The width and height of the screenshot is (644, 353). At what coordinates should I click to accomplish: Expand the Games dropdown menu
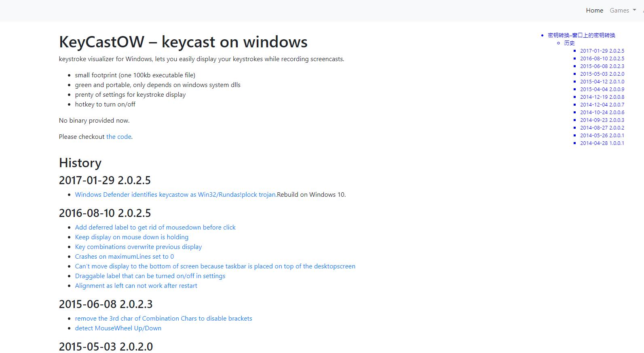[x=623, y=11]
